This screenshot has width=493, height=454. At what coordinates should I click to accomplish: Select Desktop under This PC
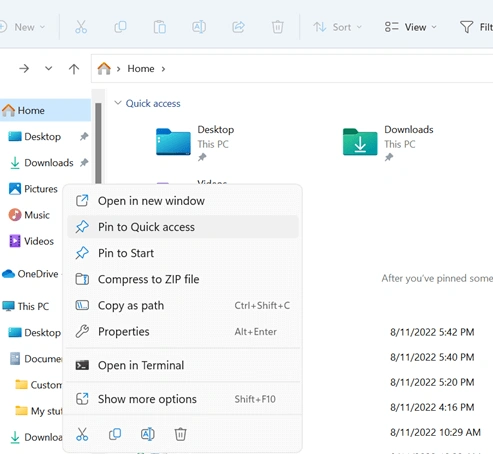34,333
